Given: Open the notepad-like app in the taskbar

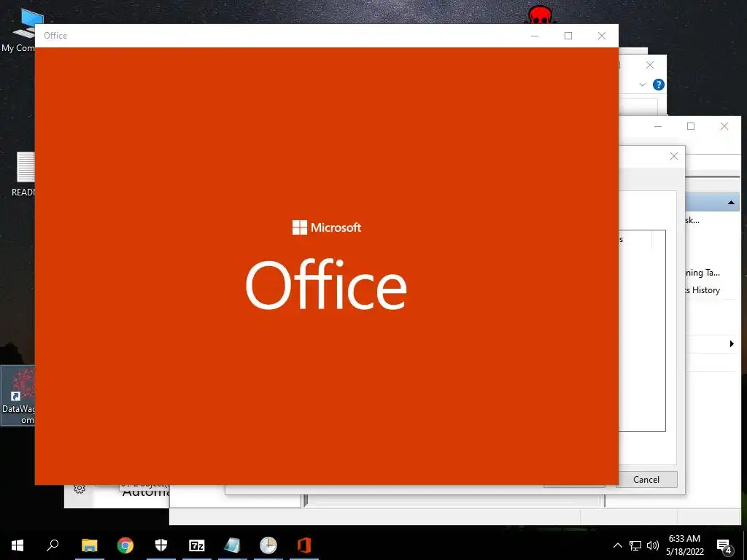Looking at the screenshot, I should [233, 545].
